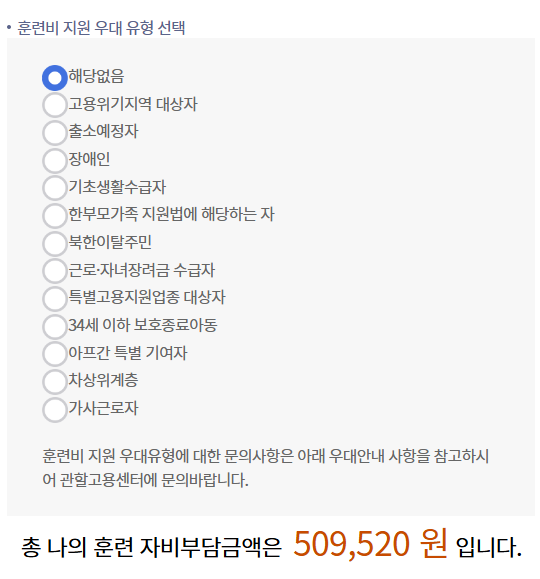The height and width of the screenshot is (579, 540).
Task: Pick the 장애인 radio option
Action: 55,161
